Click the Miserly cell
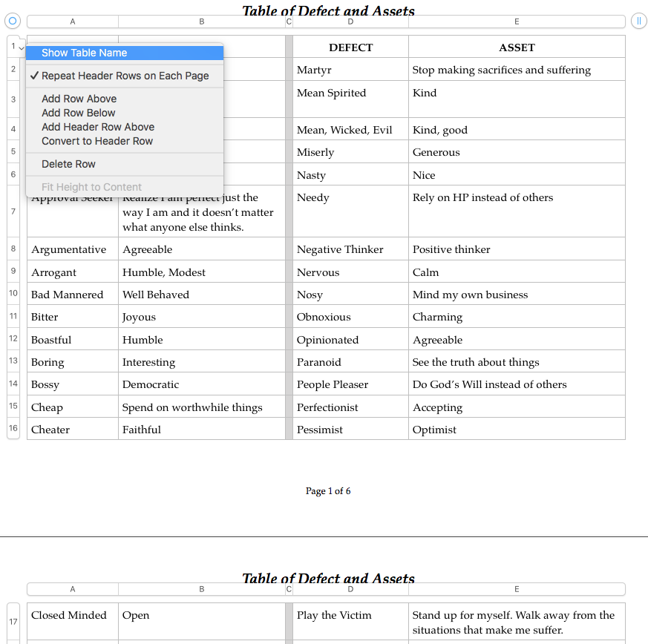Viewport: 648px width, 644px height. click(x=350, y=151)
